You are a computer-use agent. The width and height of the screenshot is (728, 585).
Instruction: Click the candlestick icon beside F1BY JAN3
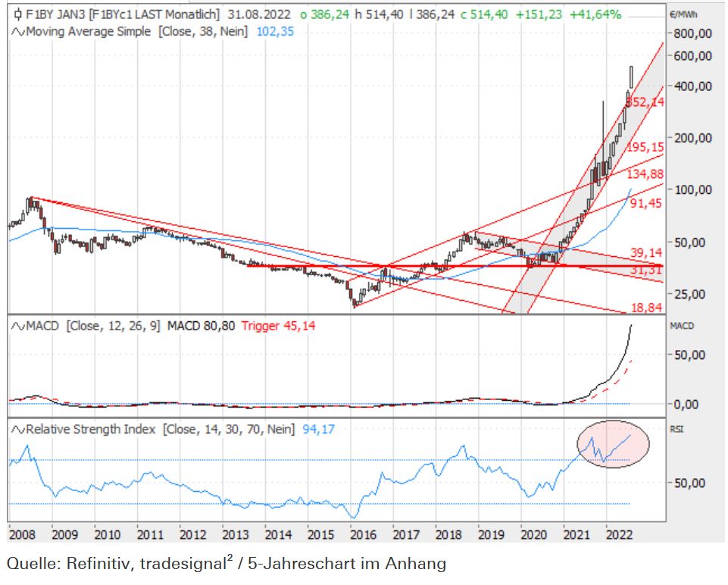[17, 15]
